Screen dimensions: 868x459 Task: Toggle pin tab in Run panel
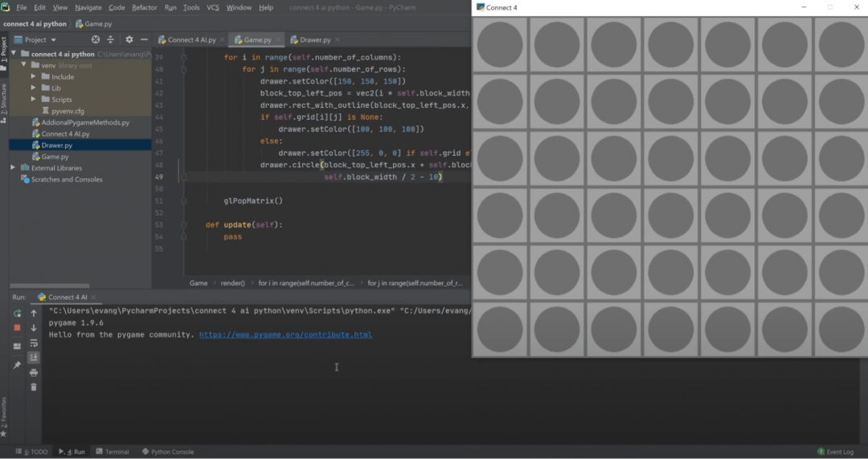[17, 365]
